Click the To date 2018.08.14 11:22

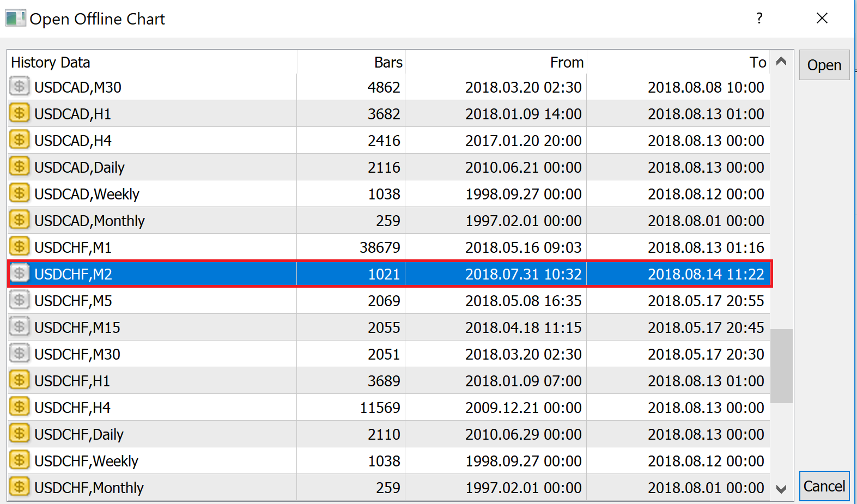point(706,274)
